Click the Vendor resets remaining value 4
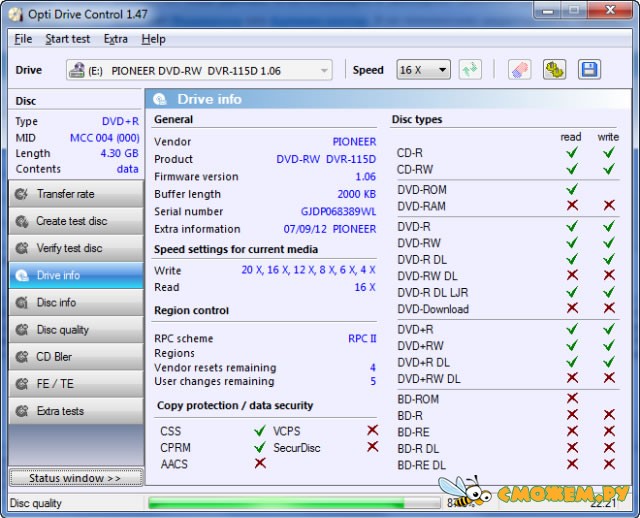Image resolution: width=640 pixels, height=518 pixels. coord(373,367)
